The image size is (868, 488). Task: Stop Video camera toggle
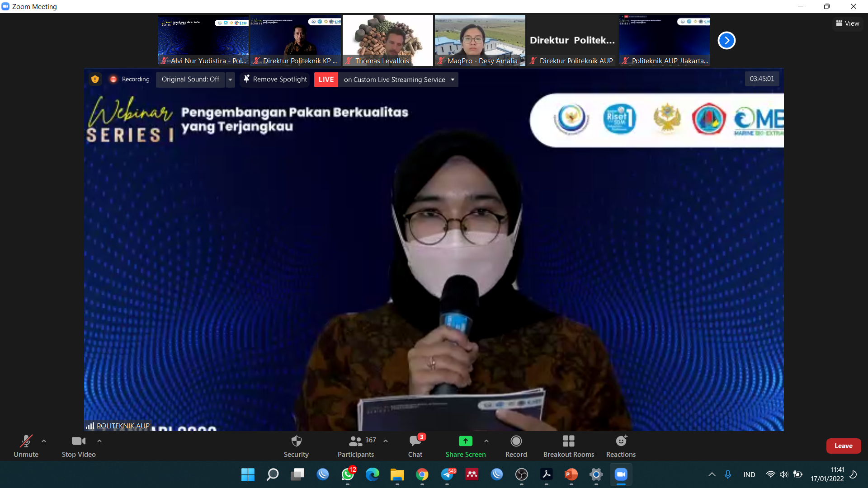click(79, 446)
